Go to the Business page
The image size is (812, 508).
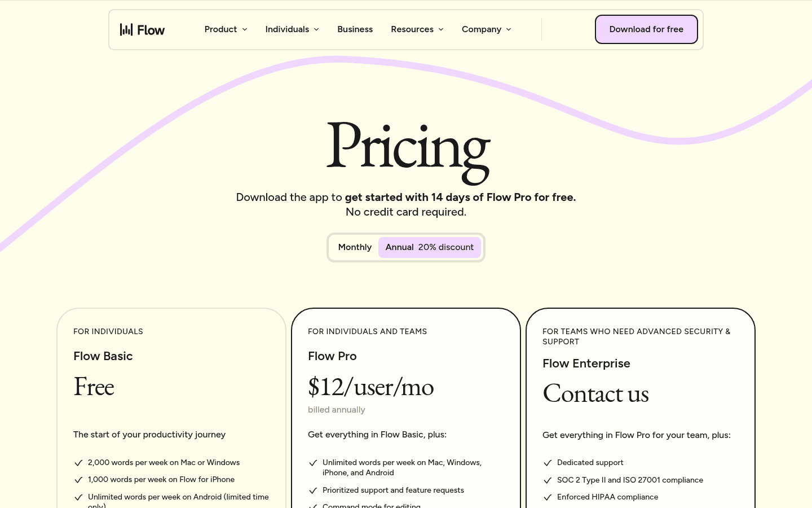pyautogui.click(x=355, y=29)
